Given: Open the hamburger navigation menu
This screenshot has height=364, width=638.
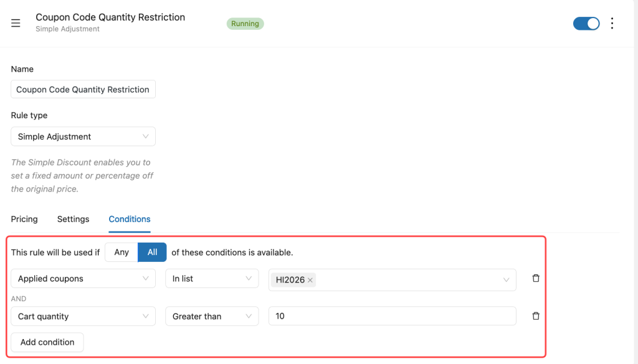Looking at the screenshot, I should (16, 23).
